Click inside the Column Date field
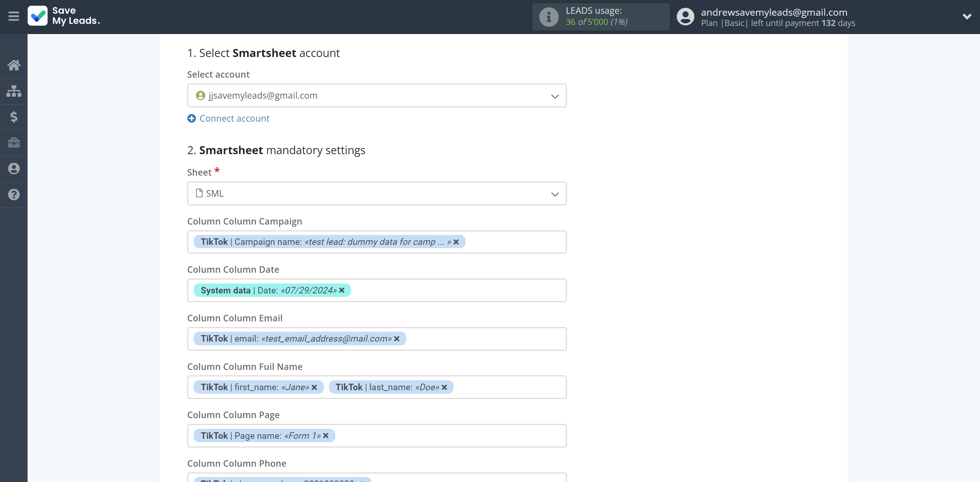The width and height of the screenshot is (980, 482). [377, 290]
